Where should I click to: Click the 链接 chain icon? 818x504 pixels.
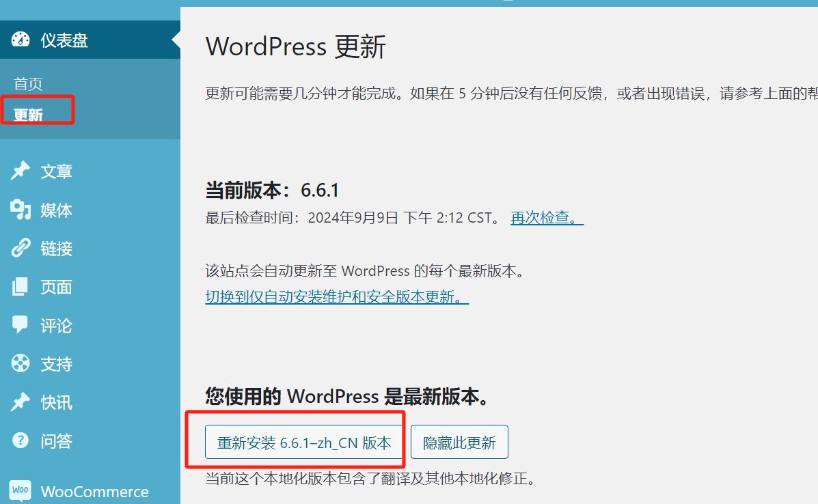pyautogui.click(x=21, y=248)
